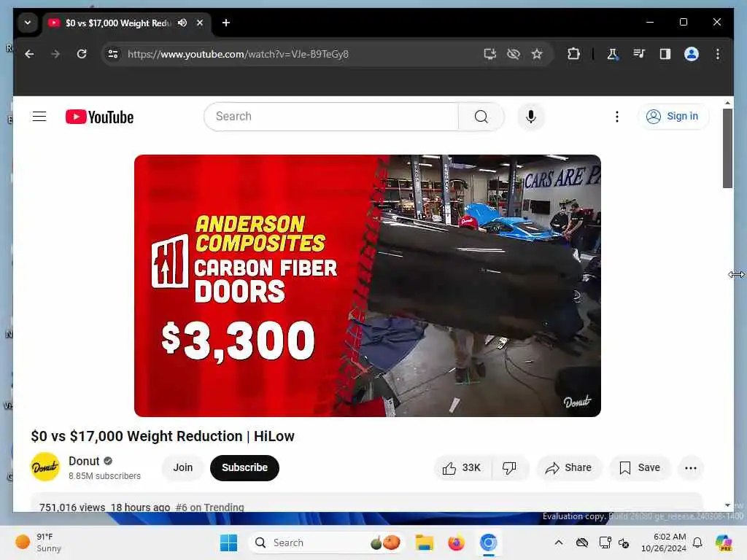The image size is (747, 560).
Task: Click the scrollbar down arrow
Action: point(727,505)
